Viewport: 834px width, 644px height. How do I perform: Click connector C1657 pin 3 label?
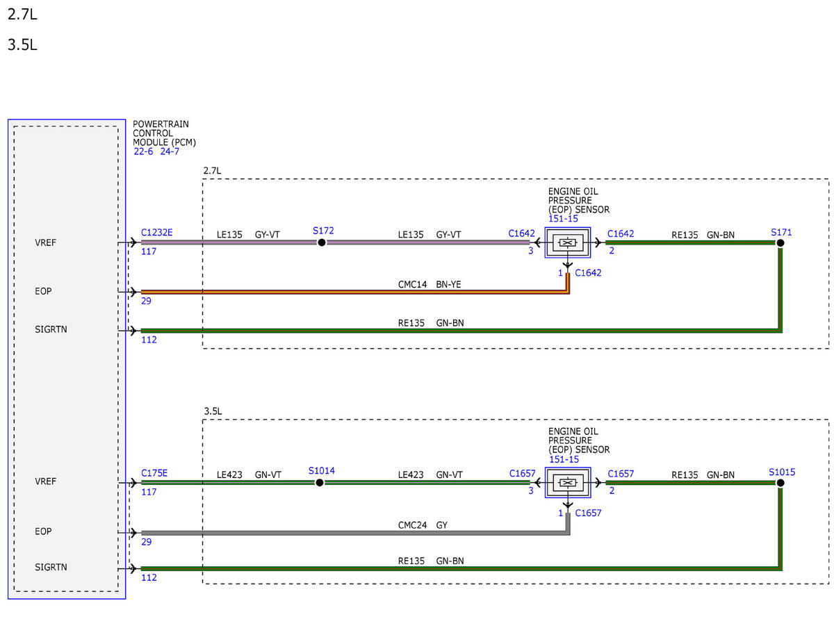(530, 491)
